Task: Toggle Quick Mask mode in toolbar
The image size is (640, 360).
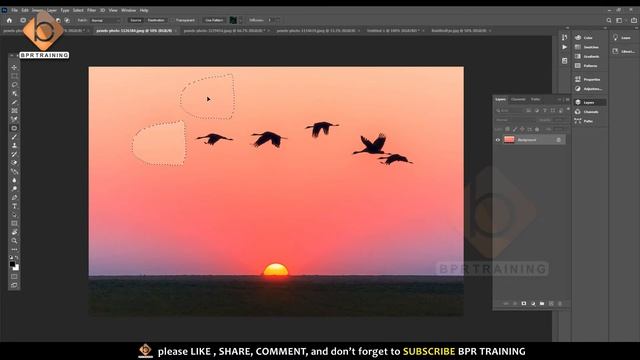Action: coord(14,277)
